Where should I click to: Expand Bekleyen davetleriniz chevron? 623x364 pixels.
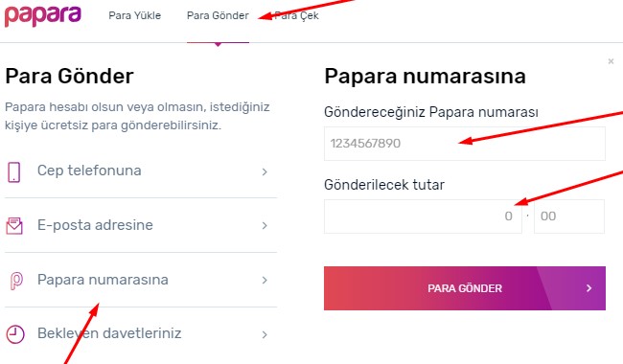[265, 334]
